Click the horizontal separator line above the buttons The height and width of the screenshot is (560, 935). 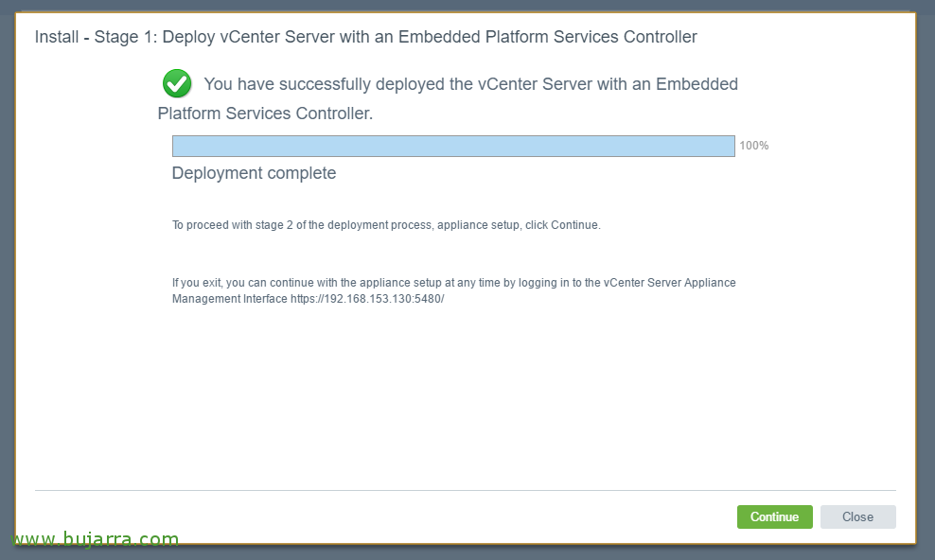tap(465, 490)
